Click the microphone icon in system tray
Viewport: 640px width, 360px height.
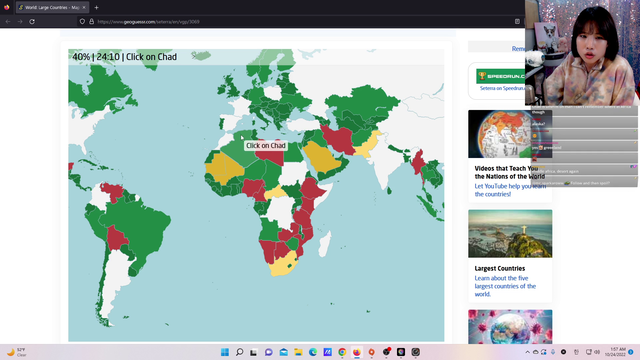(x=553, y=352)
